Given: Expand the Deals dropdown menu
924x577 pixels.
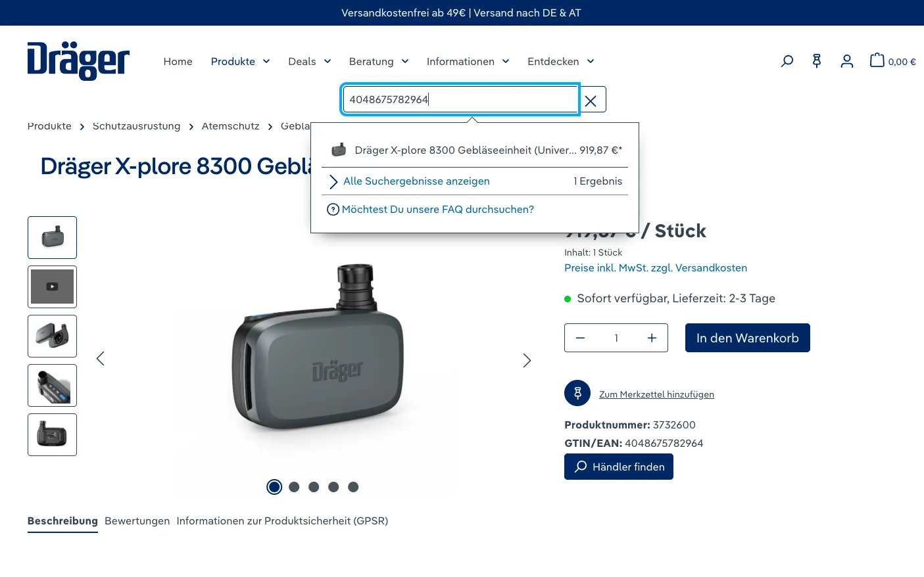Looking at the screenshot, I should pyautogui.click(x=309, y=62).
